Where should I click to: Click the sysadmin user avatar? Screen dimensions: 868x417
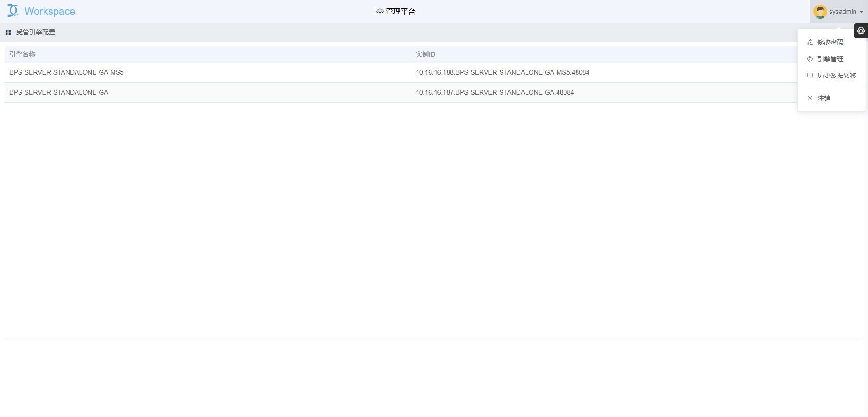pos(820,12)
